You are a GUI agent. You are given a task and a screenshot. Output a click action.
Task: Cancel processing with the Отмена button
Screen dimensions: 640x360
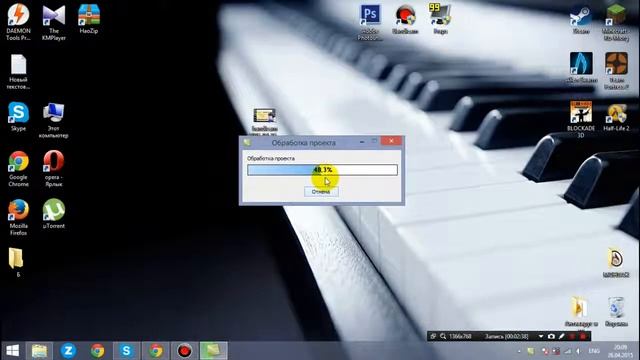[x=321, y=191]
